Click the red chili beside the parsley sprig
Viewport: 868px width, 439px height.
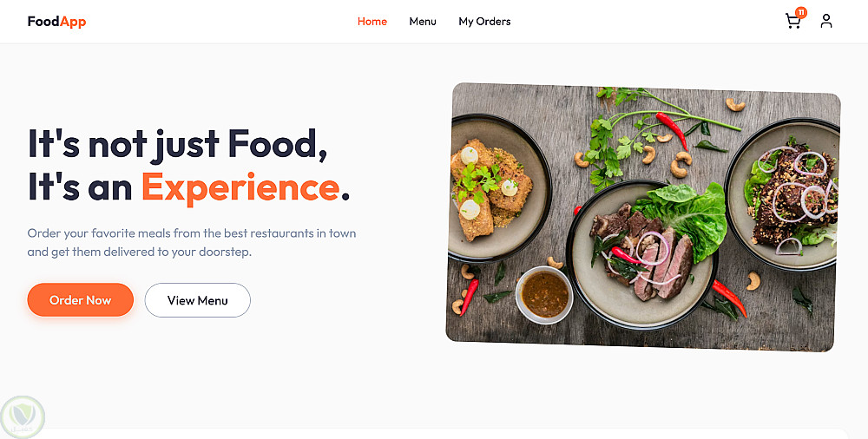pos(672,129)
